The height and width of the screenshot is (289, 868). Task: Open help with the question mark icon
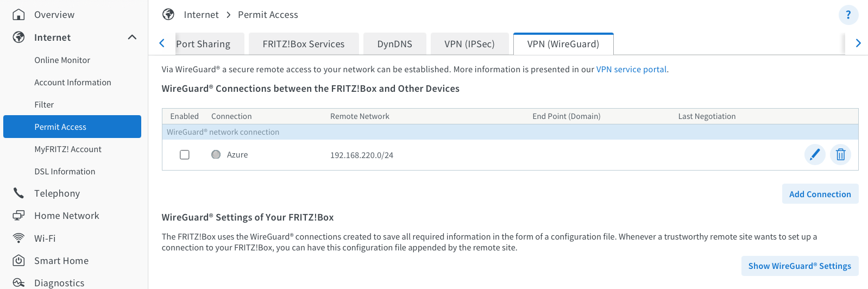[x=848, y=15]
